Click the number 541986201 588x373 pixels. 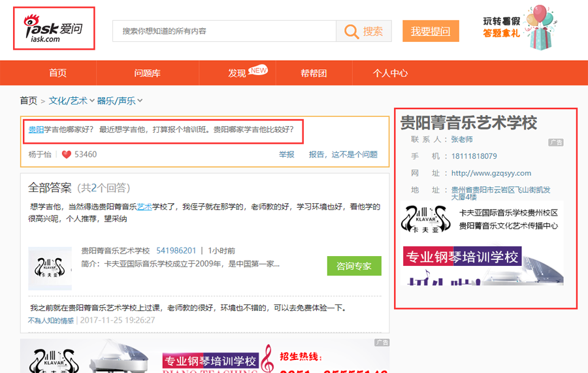(176, 251)
